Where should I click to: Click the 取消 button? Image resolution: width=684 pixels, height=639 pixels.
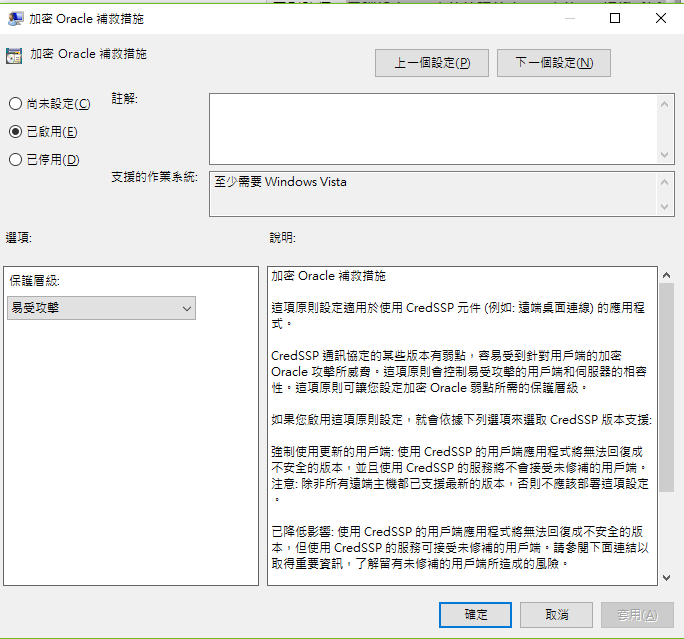(x=556, y=615)
